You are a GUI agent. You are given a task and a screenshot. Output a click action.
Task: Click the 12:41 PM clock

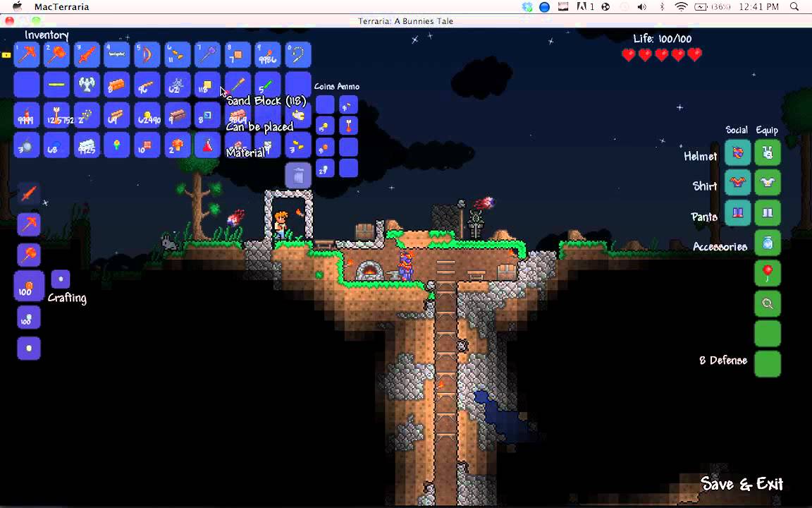point(759,7)
